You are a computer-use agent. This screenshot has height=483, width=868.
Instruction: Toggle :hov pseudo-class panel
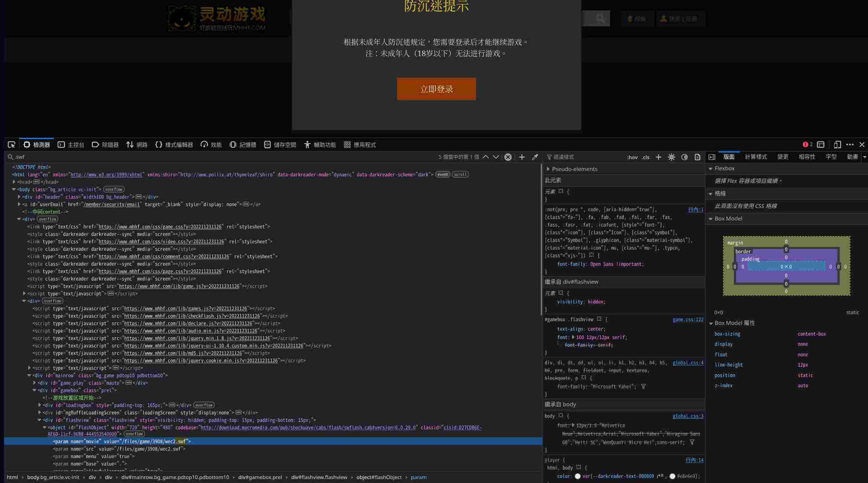[632, 157]
